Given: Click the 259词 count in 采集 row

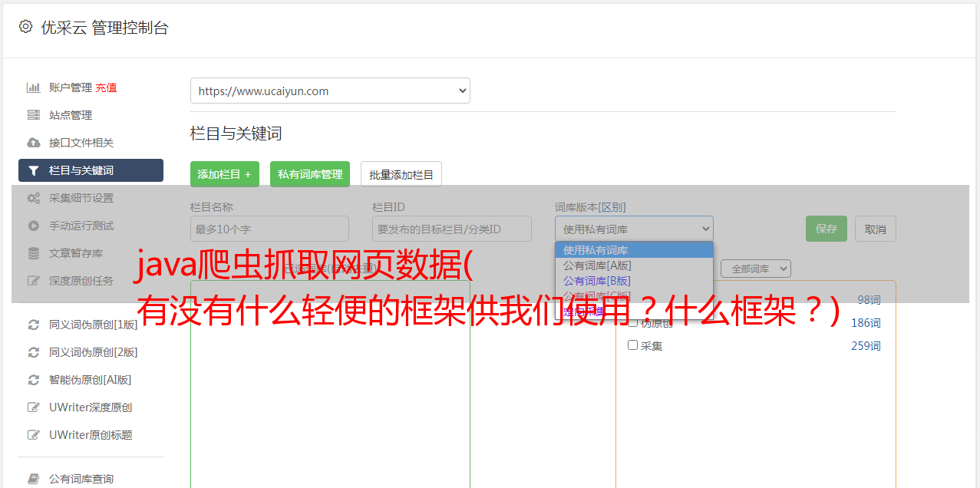Looking at the screenshot, I should click(x=866, y=346).
